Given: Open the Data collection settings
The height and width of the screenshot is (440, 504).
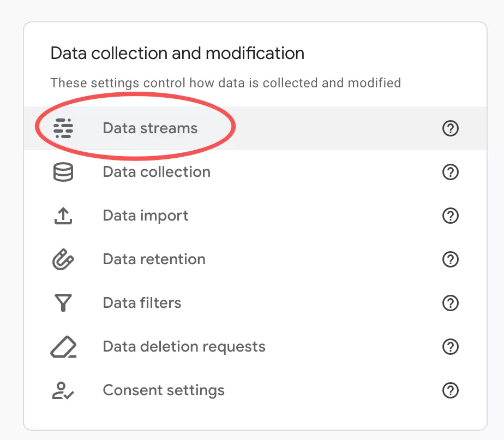Looking at the screenshot, I should coord(156,172).
